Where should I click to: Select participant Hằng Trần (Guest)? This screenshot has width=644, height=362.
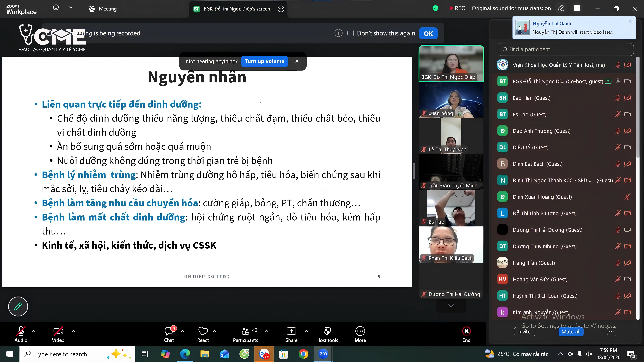click(563, 263)
